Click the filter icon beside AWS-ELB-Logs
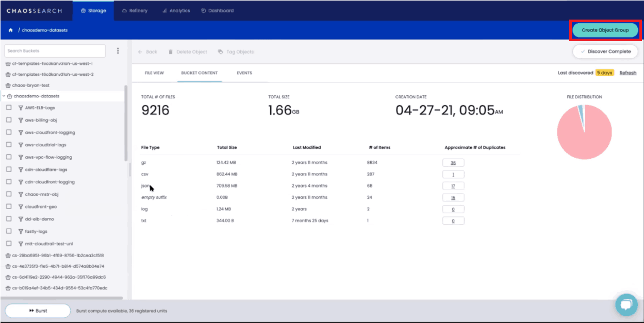 pyautogui.click(x=21, y=108)
